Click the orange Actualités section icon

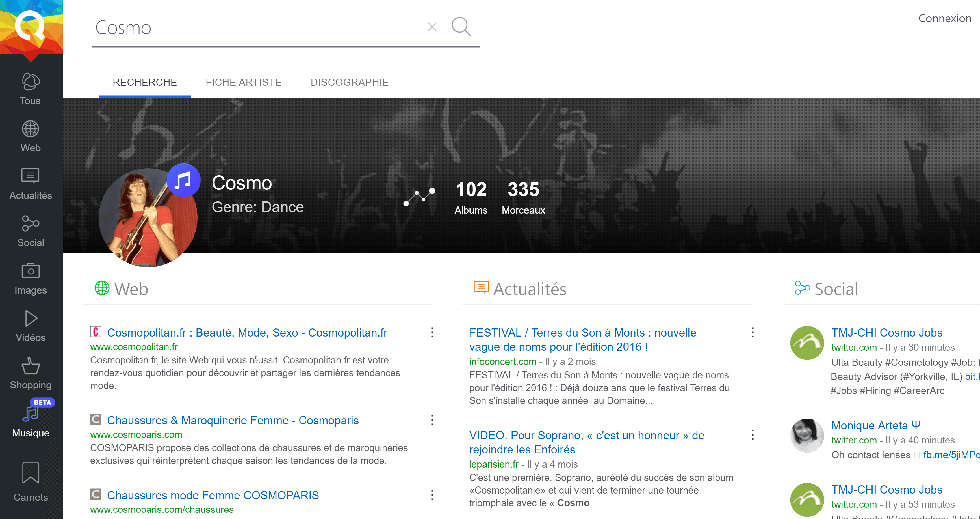coord(481,287)
